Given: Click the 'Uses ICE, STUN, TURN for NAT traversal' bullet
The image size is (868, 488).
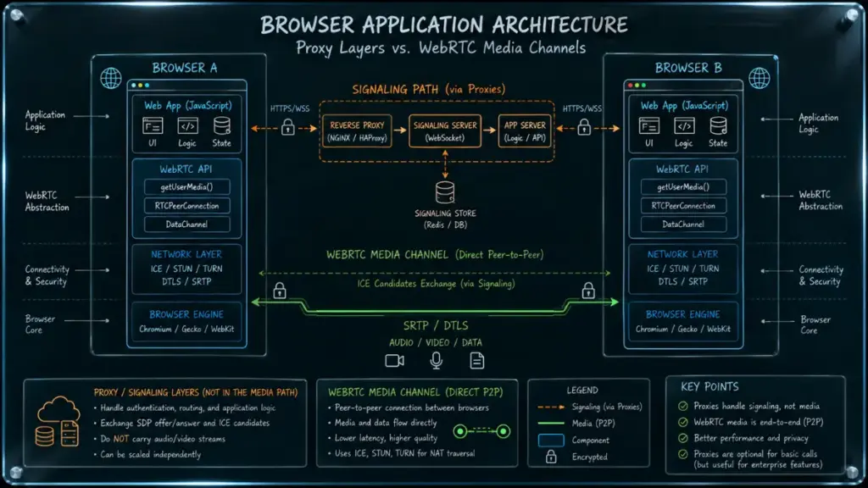Looking at the screenshot, I should [x=401, y=453].
